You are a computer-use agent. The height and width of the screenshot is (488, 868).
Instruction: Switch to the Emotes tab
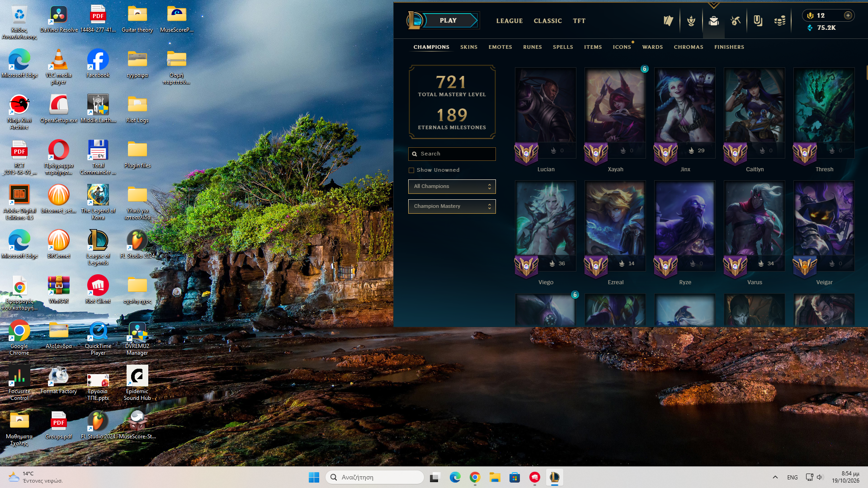click(500, 47)
